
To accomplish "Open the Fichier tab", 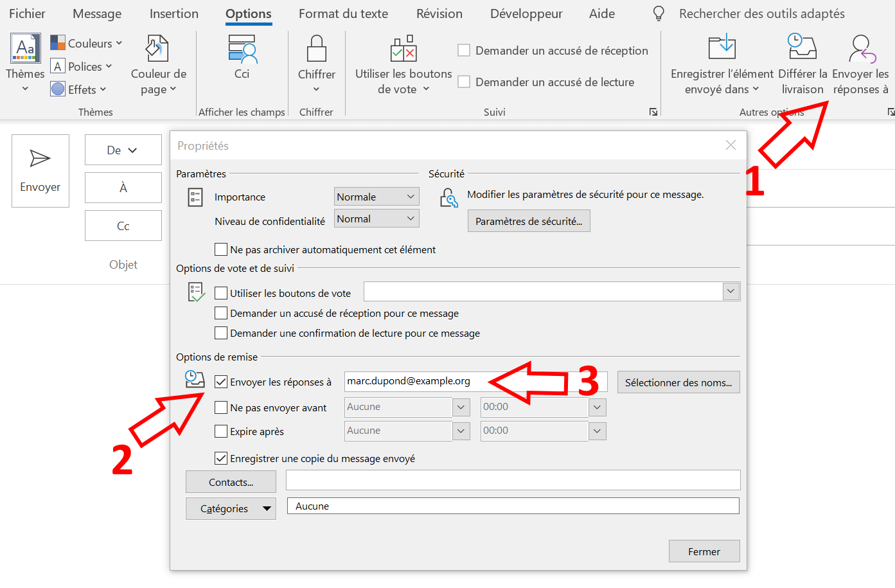I will pos(27,13).
